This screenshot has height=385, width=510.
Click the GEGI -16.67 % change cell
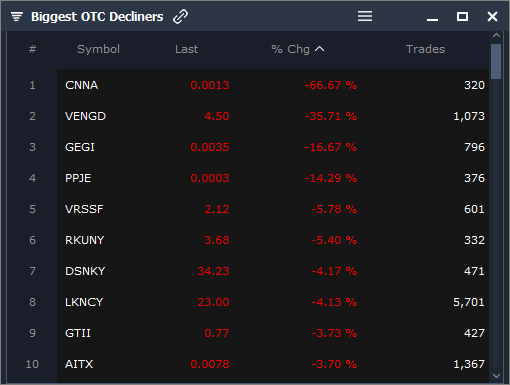pyautogui.click(x=331, y=147)
